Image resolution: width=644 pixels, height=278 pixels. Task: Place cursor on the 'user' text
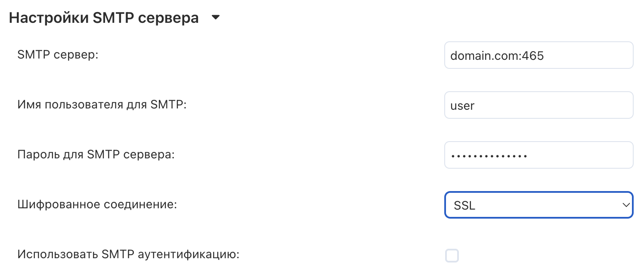pyautogui.click(x=462, y=105)
